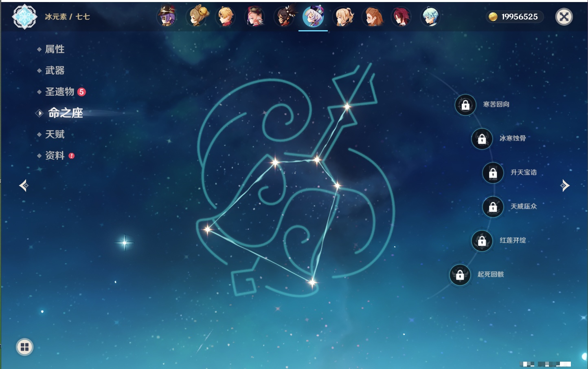Viewport: 588px width, 369px height.
Task: Open the 圣遗物 artifacts menu
Action: pos(59,92)
